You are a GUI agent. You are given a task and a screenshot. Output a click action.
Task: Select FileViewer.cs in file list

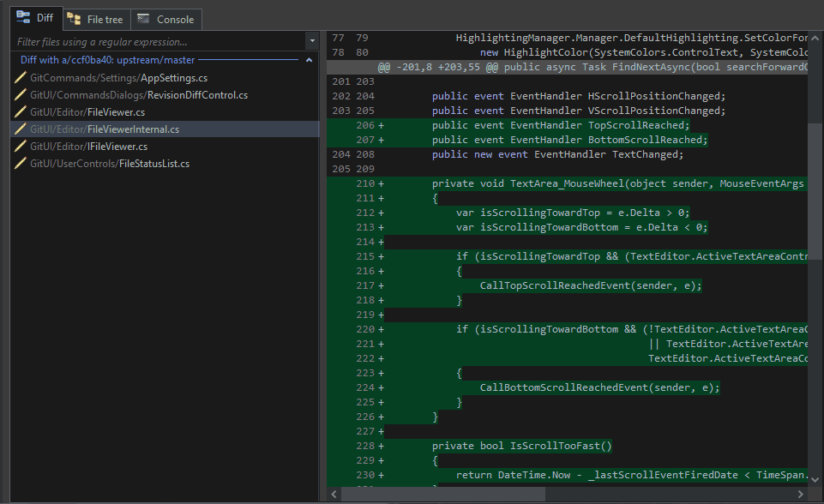click(x=165, y=112)
